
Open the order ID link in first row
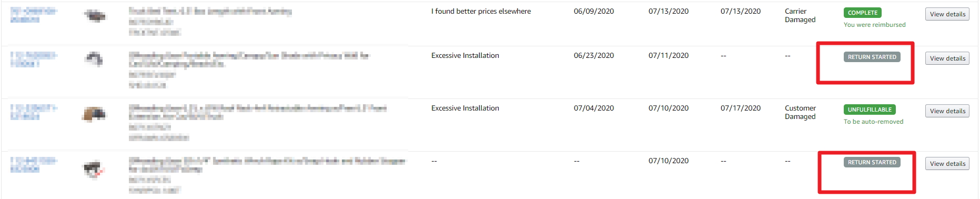click(x=34, y=15)
